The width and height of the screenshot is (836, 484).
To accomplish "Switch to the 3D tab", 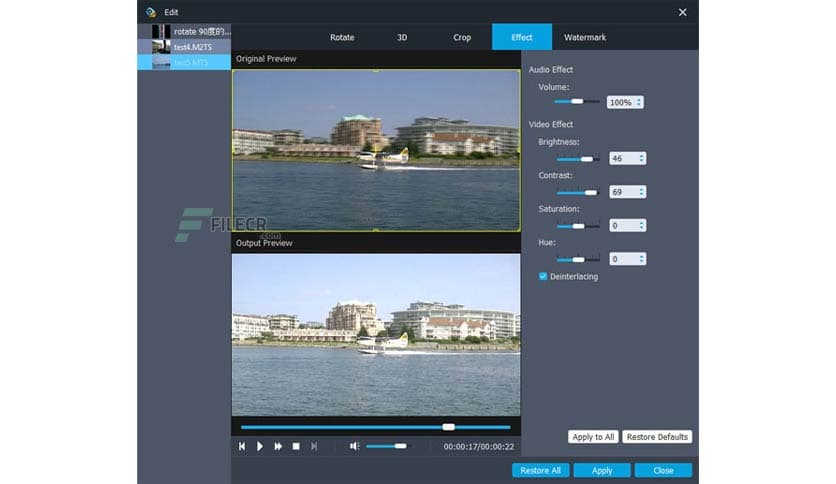I will 402,37.
